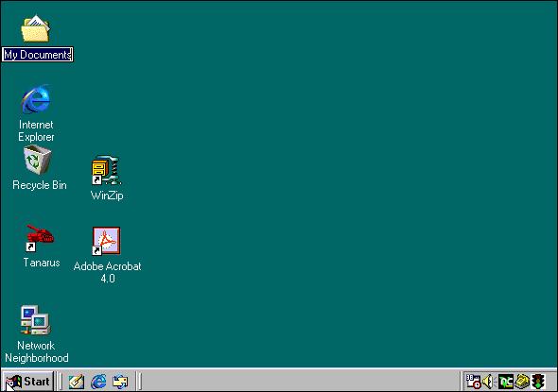Screen dimensions: 558x392
Task: Click the Quick Launch toolbar grip handle
Action: pos(61,382)
